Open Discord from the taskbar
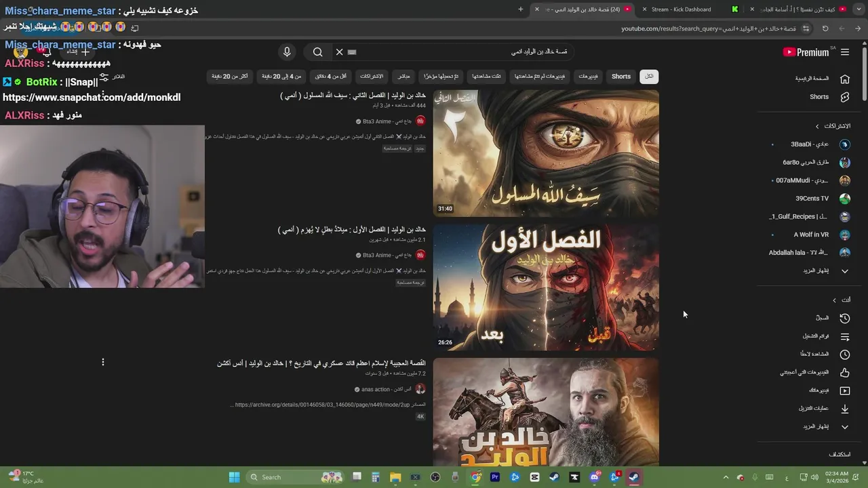The height and width of the screenshot is (488, 868). [595, 477]
